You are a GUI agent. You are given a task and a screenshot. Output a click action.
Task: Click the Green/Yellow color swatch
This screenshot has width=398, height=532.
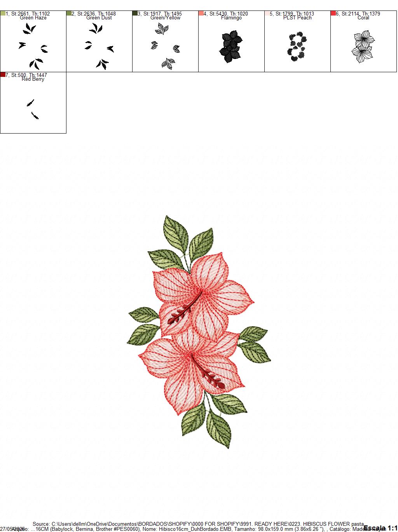135,13
